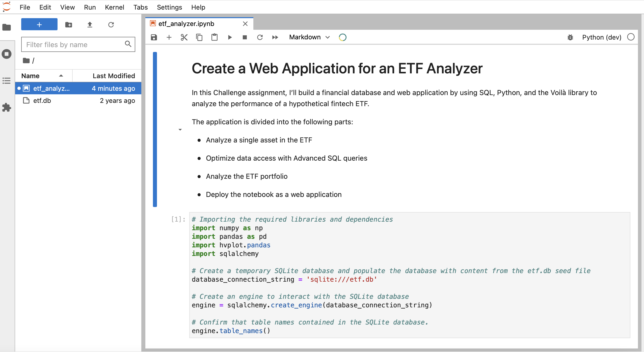Collapse the ETF Analyzer markdown cell
The image size is (644, 352).
tap(180, 129)
